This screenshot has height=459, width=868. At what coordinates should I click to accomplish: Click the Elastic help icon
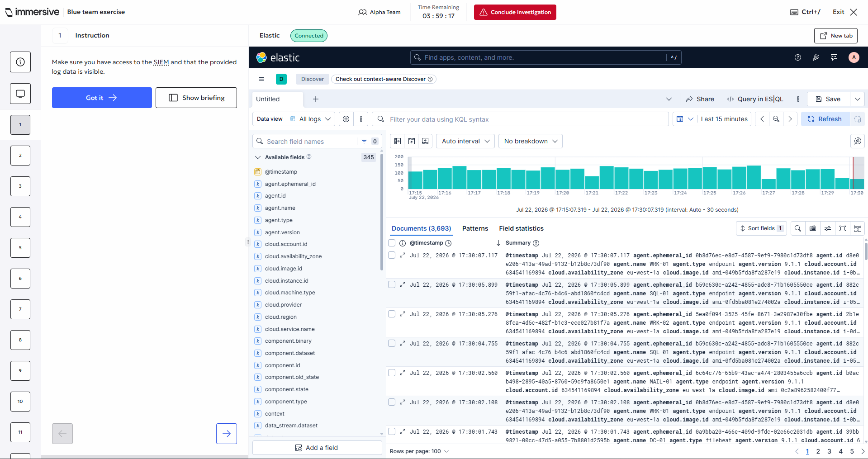coord(798,57)
